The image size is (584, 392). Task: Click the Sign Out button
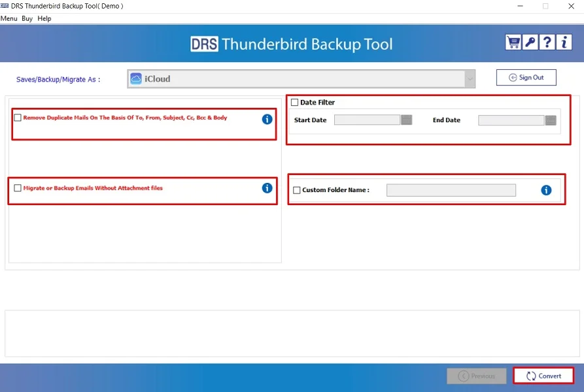coord(526,77)
